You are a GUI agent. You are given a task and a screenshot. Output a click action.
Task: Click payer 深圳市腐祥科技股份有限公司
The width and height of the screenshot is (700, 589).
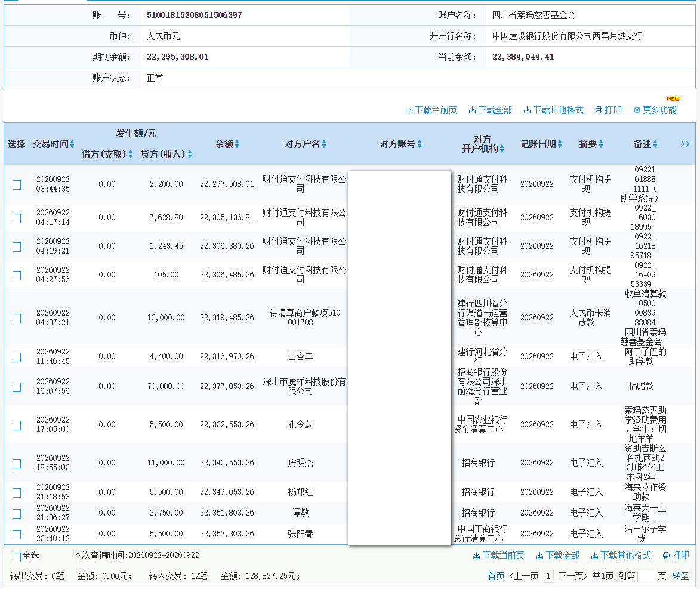pyautogui.click(x=304, y=386)
